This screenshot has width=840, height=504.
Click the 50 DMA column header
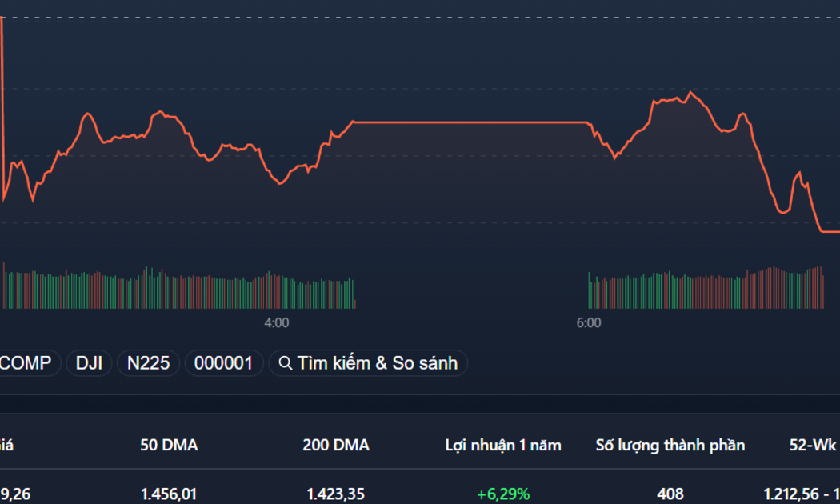click(170, 445)
